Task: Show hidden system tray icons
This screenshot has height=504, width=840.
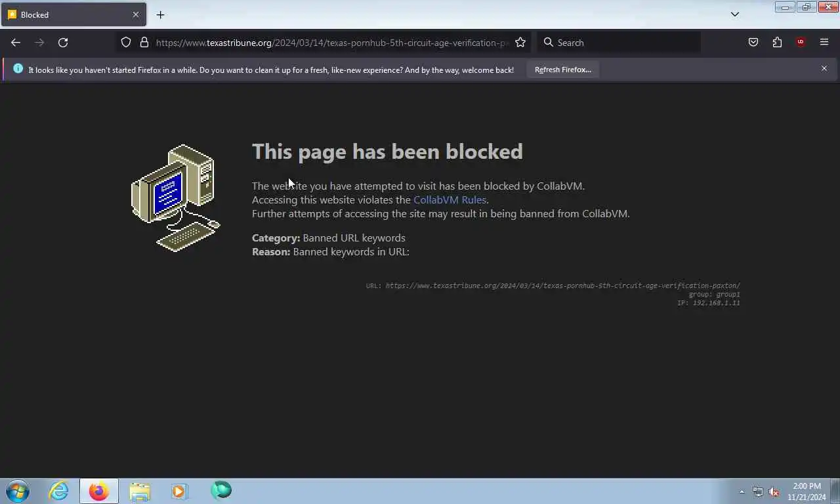Action: (742, 492)
